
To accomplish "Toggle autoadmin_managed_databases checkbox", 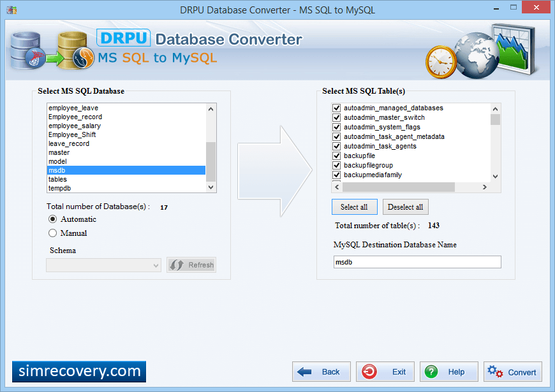I will pyautogui.click(x=337, y=108).
